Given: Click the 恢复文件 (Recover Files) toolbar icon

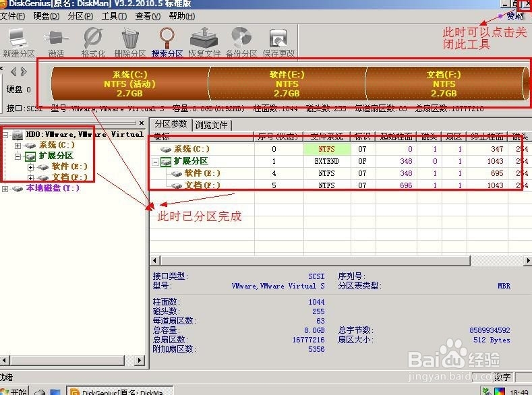Looking at the screenshot, I should pos(204,42).
